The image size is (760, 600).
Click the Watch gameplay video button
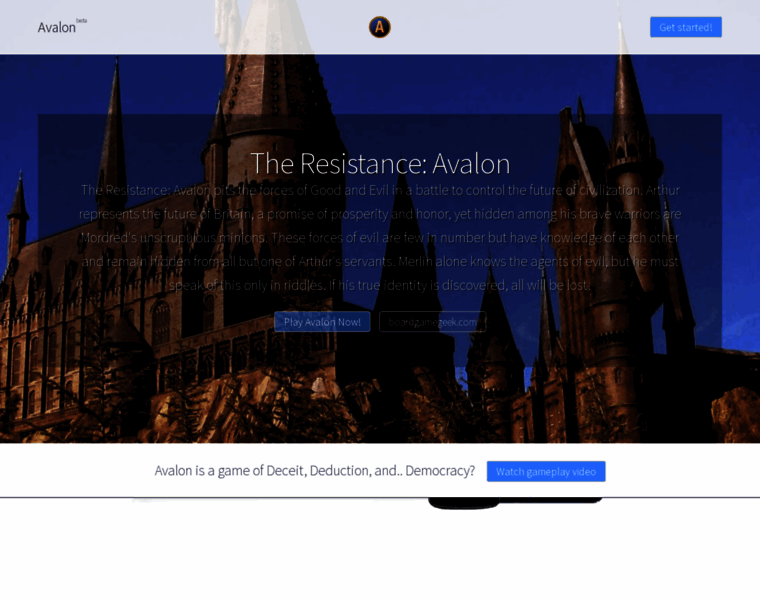(x=546, y=472)
